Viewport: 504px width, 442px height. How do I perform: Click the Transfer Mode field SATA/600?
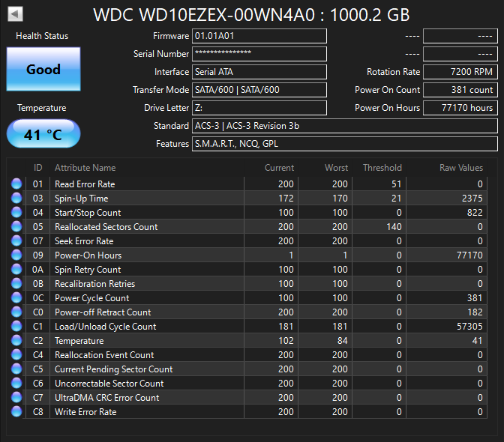(259, 90)
